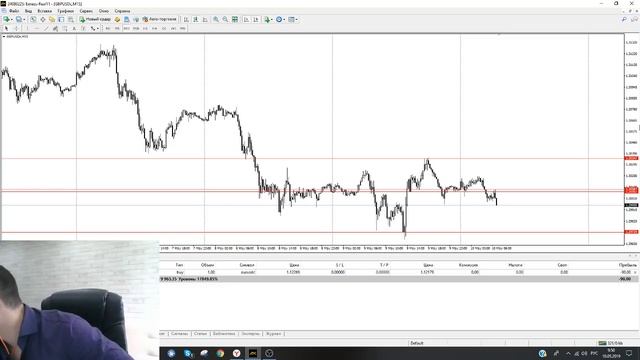Viewport: 640px width, 360px height.
Task: Switch timeframe to M30
Action: [x=136, y=29]
